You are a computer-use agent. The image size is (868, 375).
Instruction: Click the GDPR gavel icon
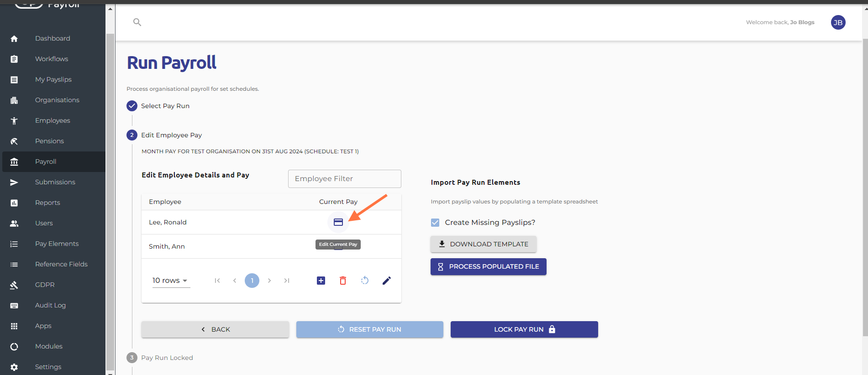14,285
